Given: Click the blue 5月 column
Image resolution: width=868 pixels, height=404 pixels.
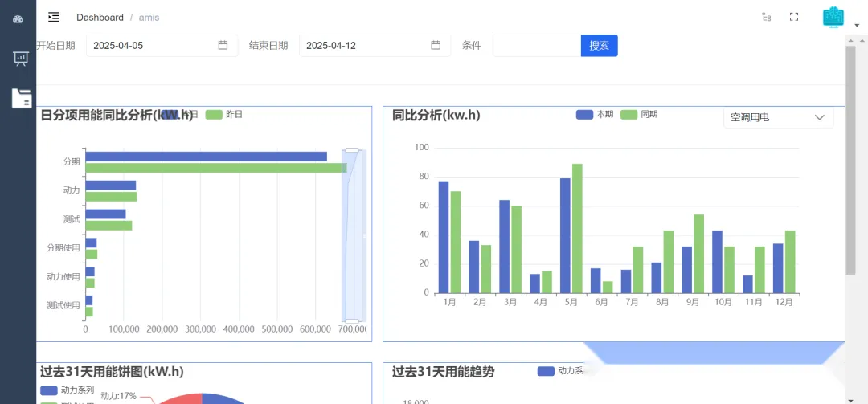Looking at the screenshot, I should (565, 236).
